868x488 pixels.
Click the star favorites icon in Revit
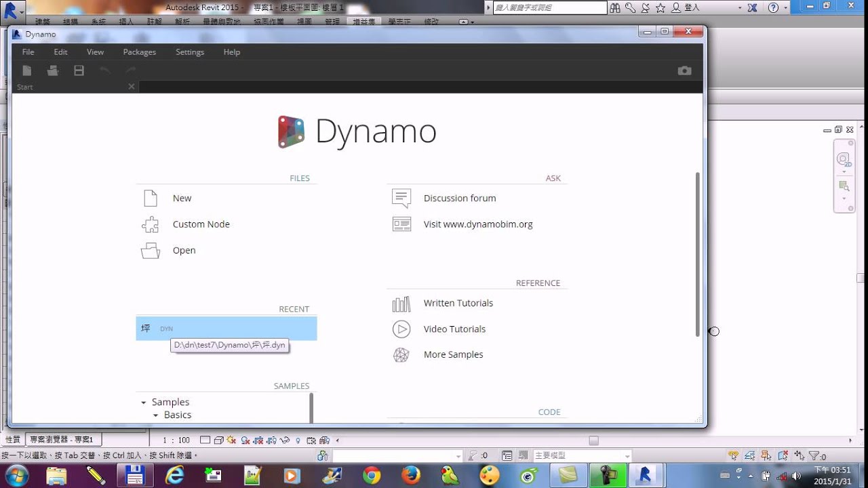[x=660, y=8]
